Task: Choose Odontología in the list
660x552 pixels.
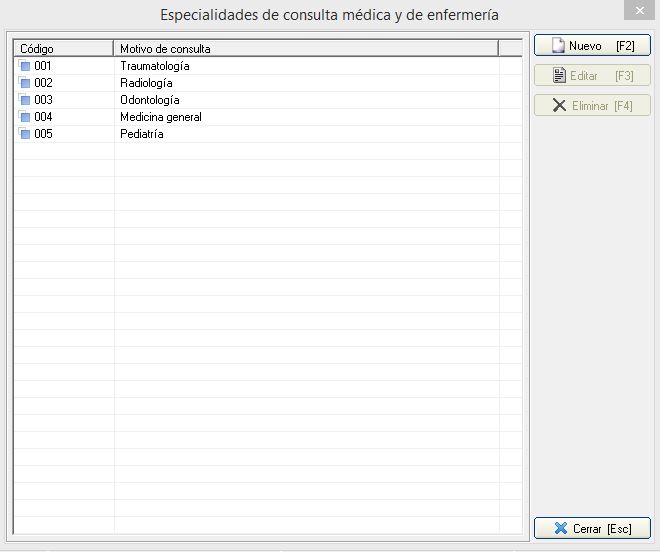Action: (149, 100)
